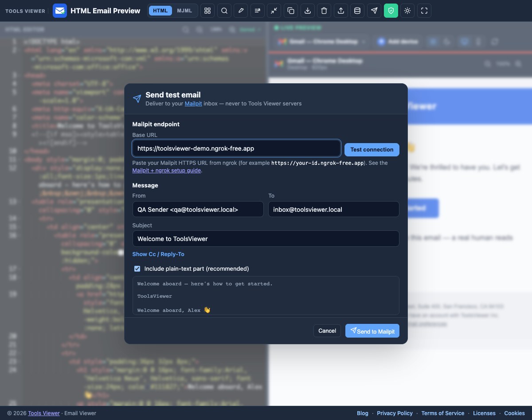Click the magnifier search icon in toolbar
Image resolution: width=532 pixels, height=420 pixels.
(224, 11)
